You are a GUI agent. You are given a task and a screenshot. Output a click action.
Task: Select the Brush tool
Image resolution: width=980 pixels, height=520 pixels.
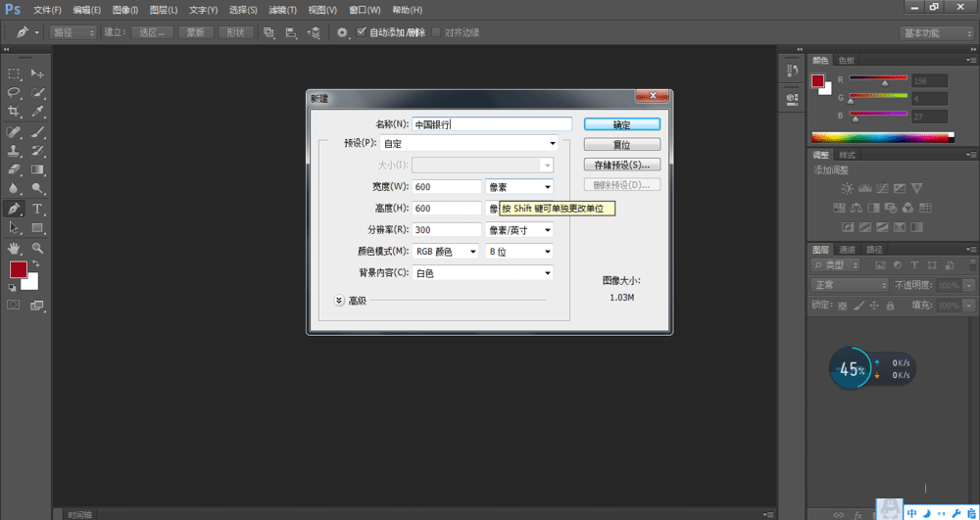pos(37,132)
